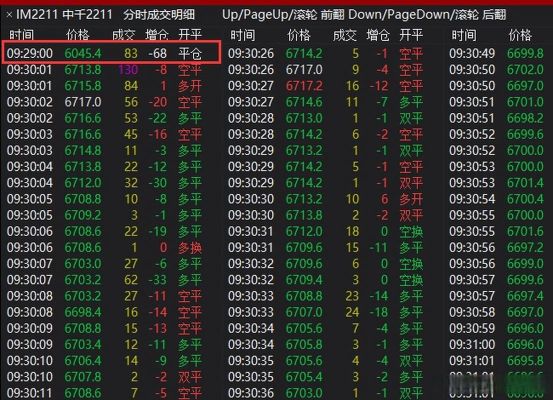
Task: Click the -33 position change value
Action: point(158,280)
